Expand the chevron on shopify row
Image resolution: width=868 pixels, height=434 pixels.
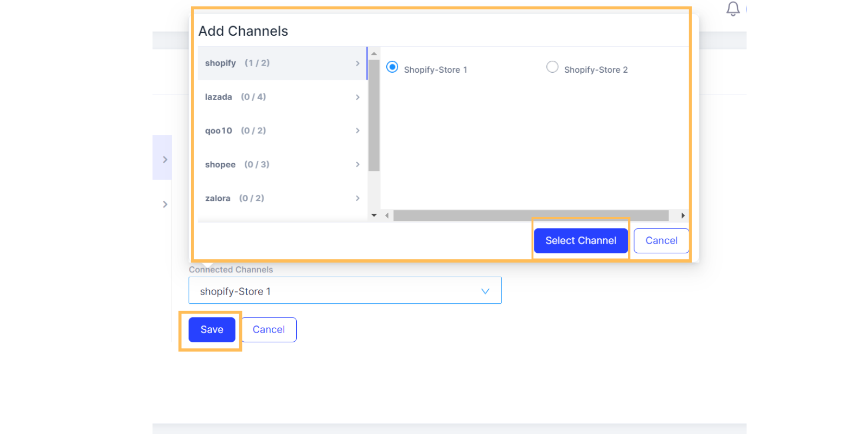(x=358, y=63)
